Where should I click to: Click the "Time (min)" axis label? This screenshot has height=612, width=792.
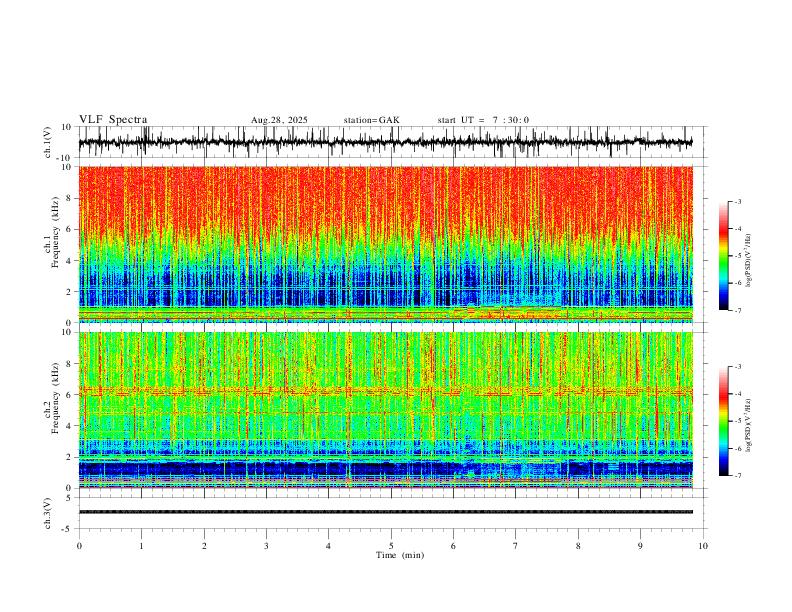coord(400,555)
